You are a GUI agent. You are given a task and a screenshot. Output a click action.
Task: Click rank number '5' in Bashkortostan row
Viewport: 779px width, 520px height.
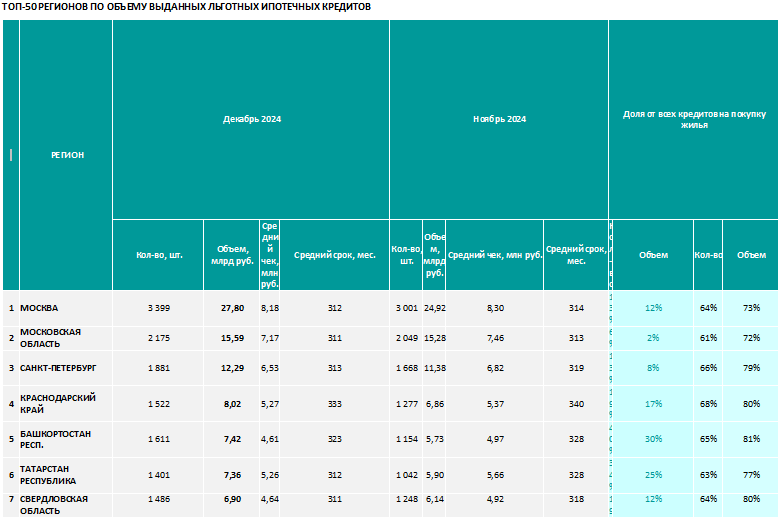[x=11, y=440]
